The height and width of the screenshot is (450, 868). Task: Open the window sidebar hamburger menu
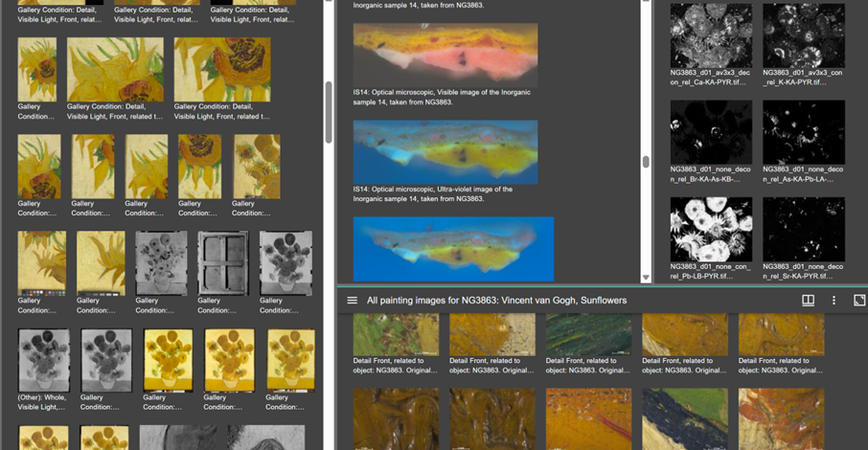352,301
